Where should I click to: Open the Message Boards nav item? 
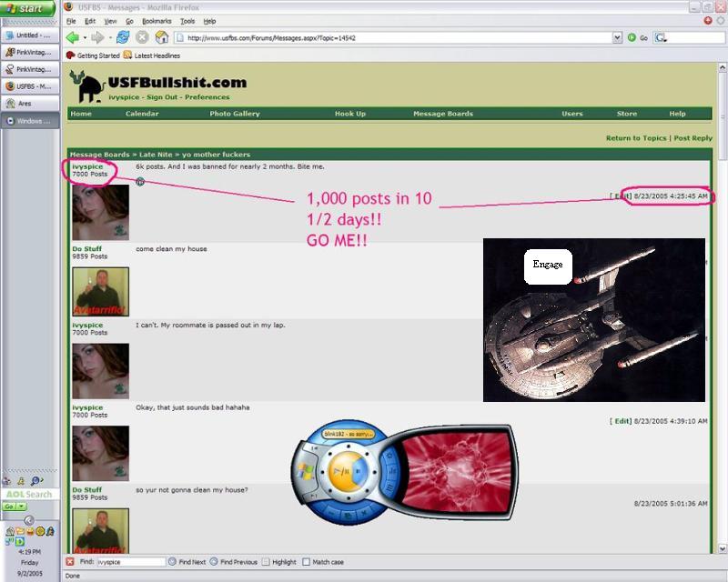pyautogui.click(x=443, y=114)
